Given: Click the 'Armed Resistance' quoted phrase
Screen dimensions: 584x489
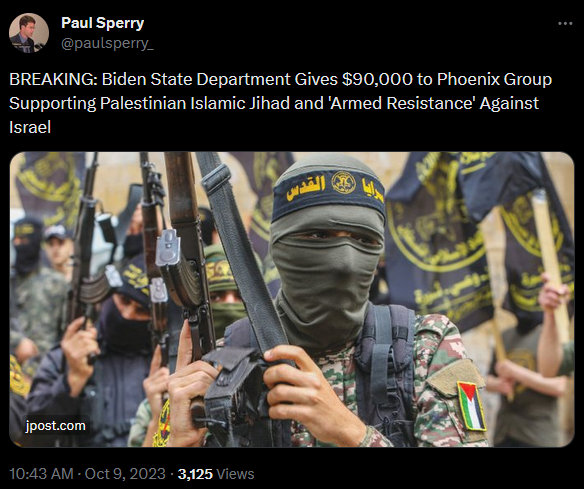Looking at the screenshot, I should (401, 103).
